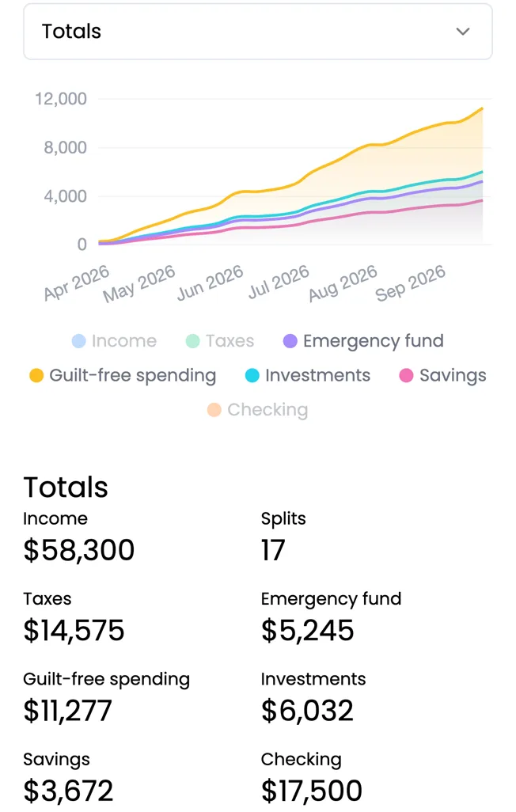The image size is (516, 812).
Task: Hide the Savings legend series
Action: (x=443, y=375)
